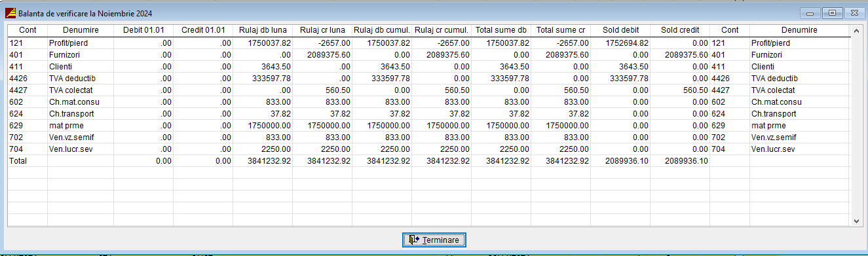
Task: Click account 4427 in the right Cont column
Action: pos(721,90)
